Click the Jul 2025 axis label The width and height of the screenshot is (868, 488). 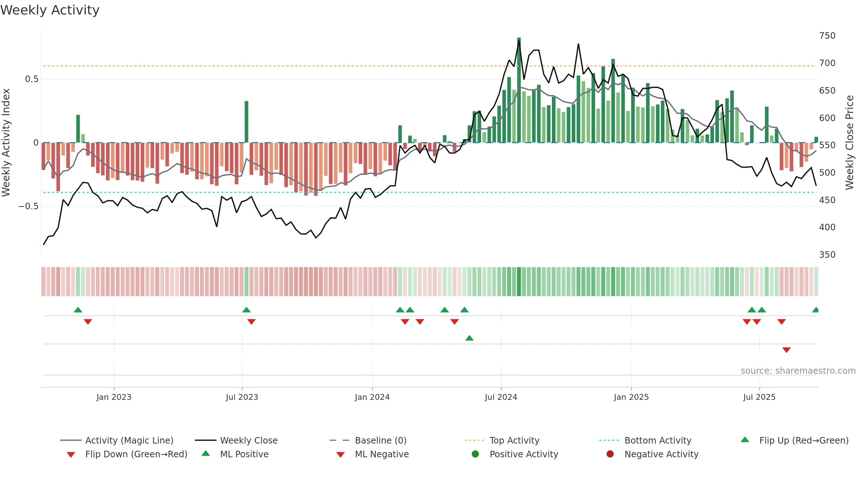pyautogui.click(x=759, y=397)
